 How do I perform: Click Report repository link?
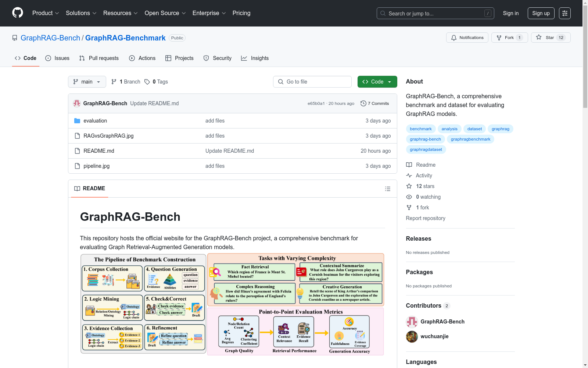tap(426, 218)
